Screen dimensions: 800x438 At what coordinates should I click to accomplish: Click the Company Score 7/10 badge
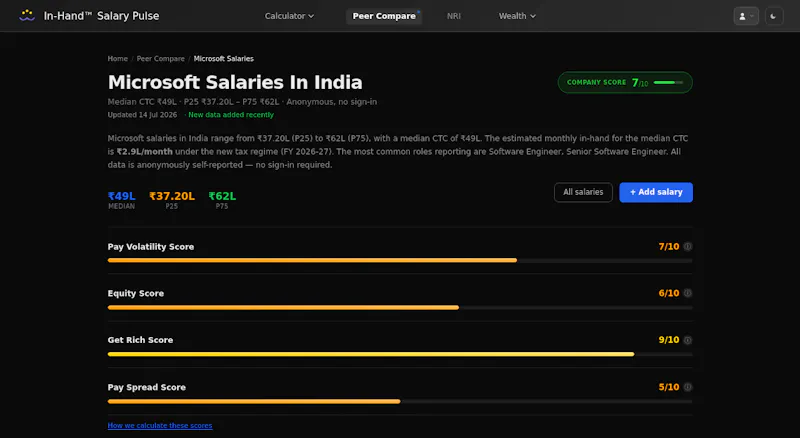[625, 82]
